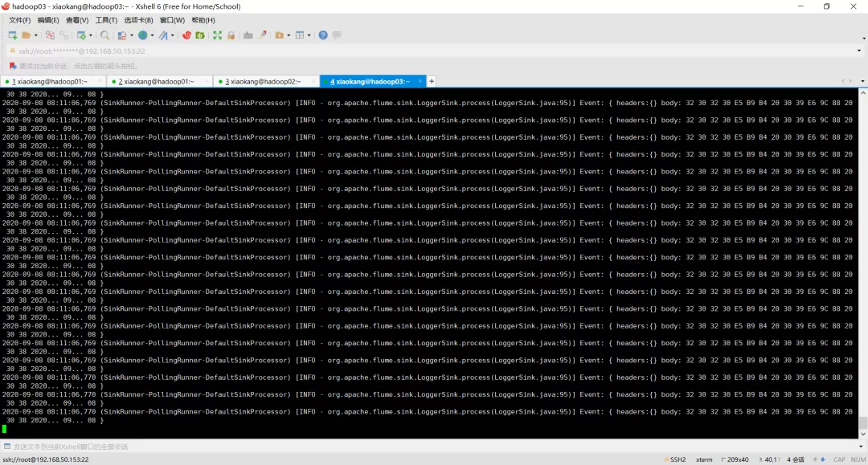Click the blue down arrow in status bar
Image resolution: width=868 pixels, height=465 pixels.
(x=823, y=459)
